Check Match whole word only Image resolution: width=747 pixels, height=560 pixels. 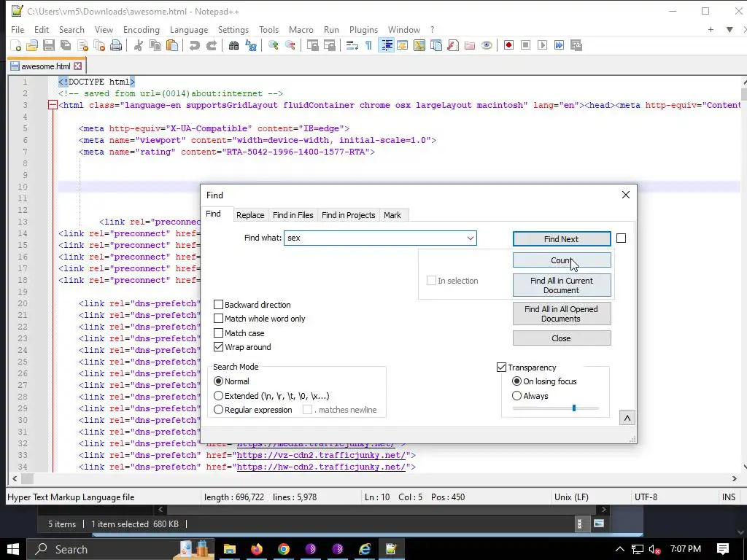(218, 319)
